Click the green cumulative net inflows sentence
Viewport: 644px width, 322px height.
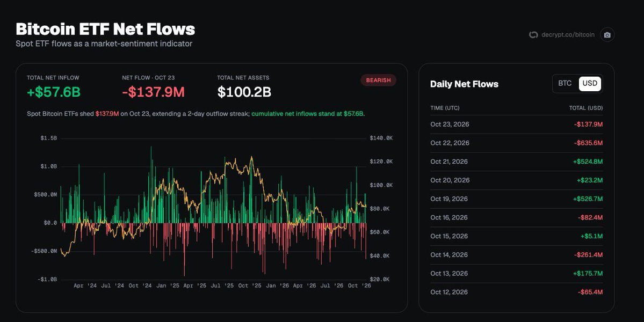308,114
